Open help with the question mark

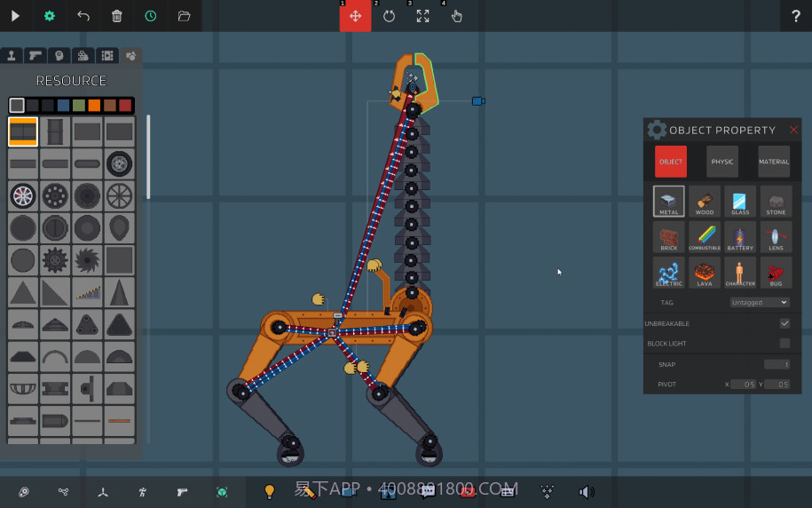tap(796, 16)
